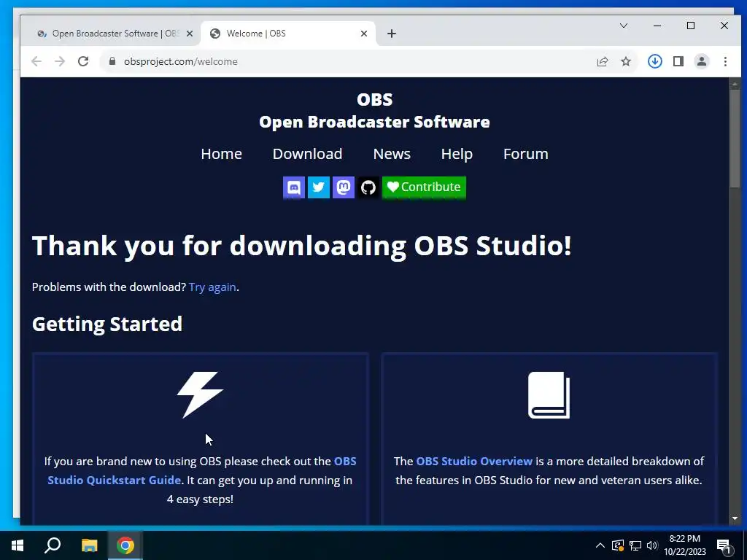Click the page scrollbar thumb
Image resolution: width=747 pixels, height=560 pixels.
(x=735, y=138)
